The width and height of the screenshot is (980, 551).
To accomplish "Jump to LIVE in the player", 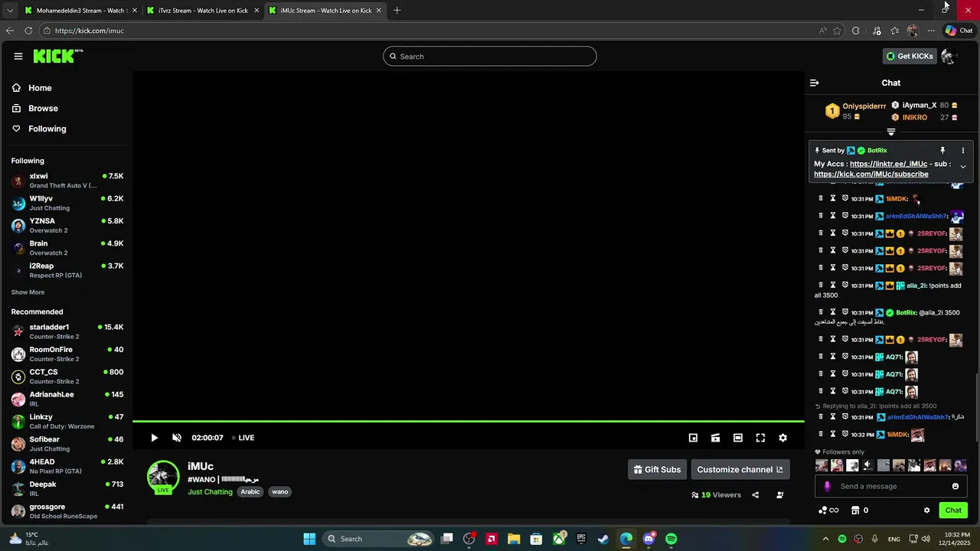I will 243,438.
